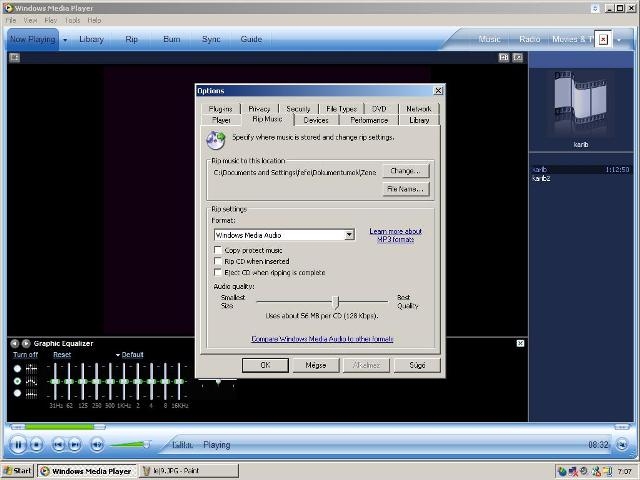Stop playback with the stop button
Screen dimensions: 640x480
coord(36,444)
